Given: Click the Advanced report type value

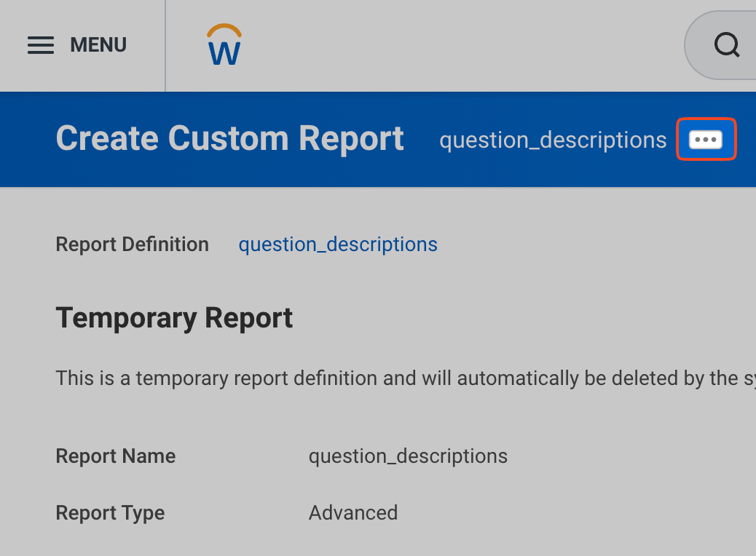Looking at the screenshot, I should pos(353,513).
